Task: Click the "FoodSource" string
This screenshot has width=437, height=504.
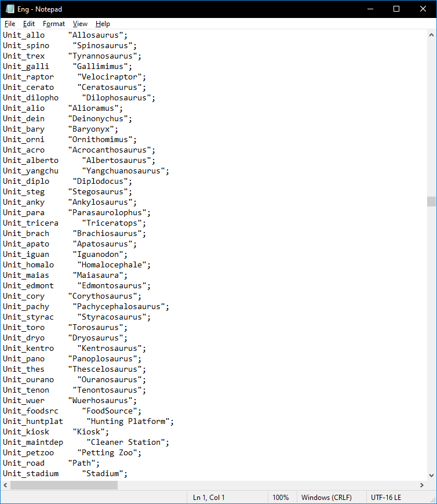Action: [111, 411]
